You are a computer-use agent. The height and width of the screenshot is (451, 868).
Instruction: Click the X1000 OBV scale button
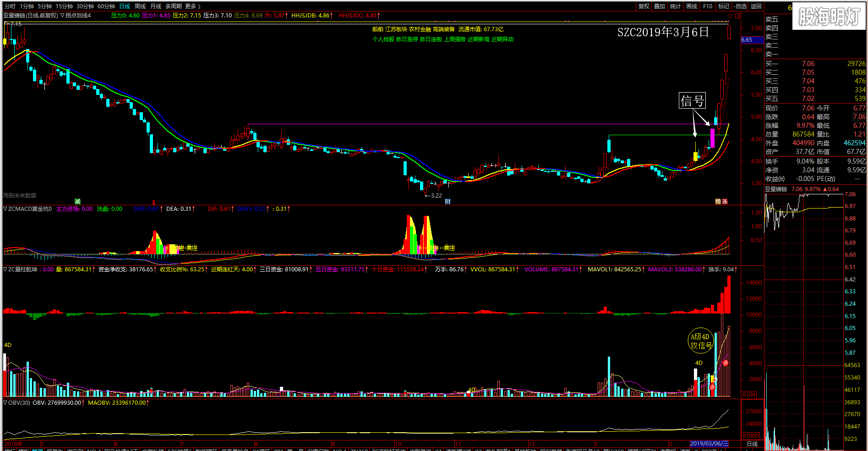(x=750, y=435)
